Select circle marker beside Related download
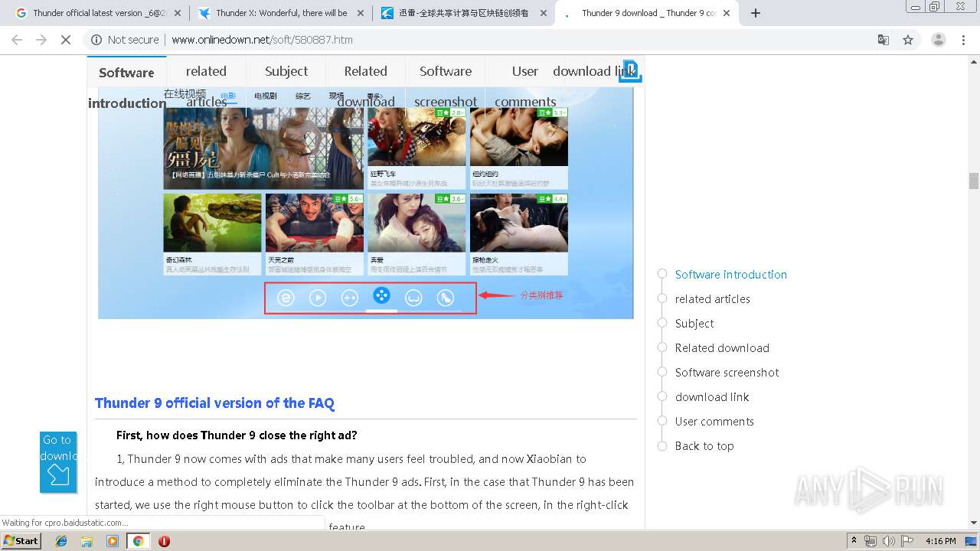980x551 pixels. click(x=662, y=347)
